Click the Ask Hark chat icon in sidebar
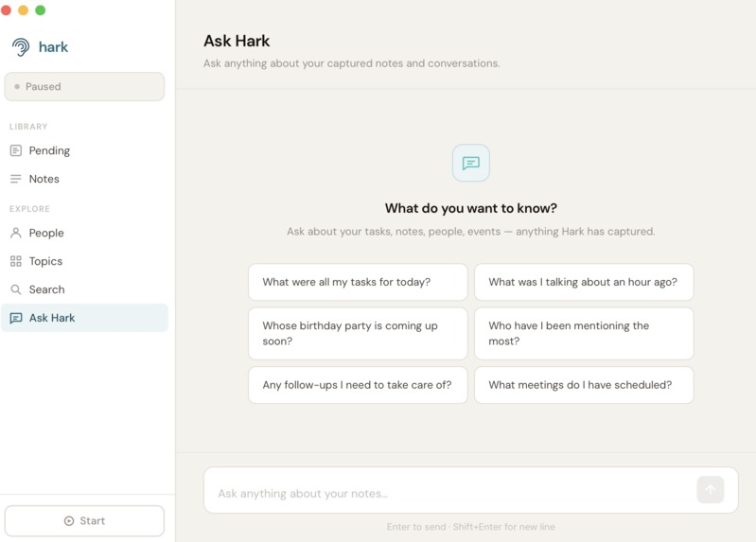Image resolution: width=756 pixels, height=542 pixels. [16, 318]
